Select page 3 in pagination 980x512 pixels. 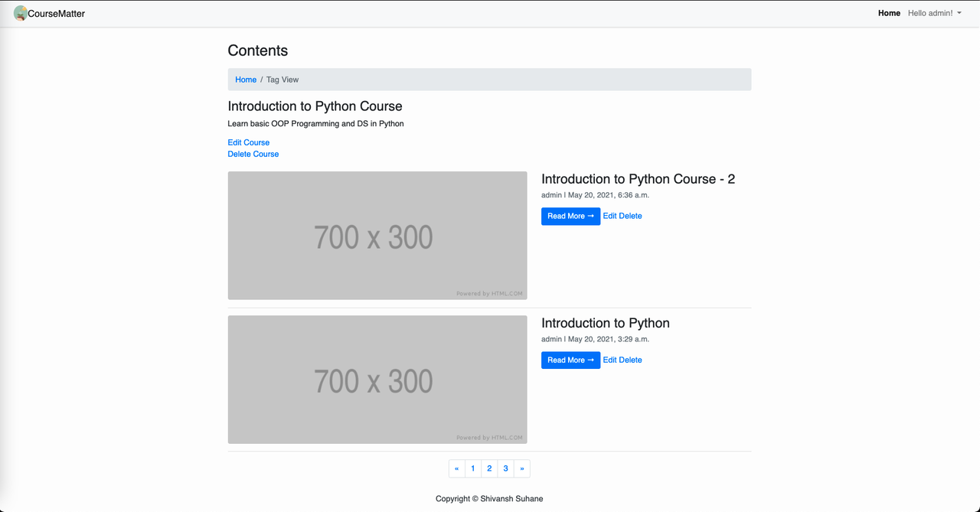505,468
